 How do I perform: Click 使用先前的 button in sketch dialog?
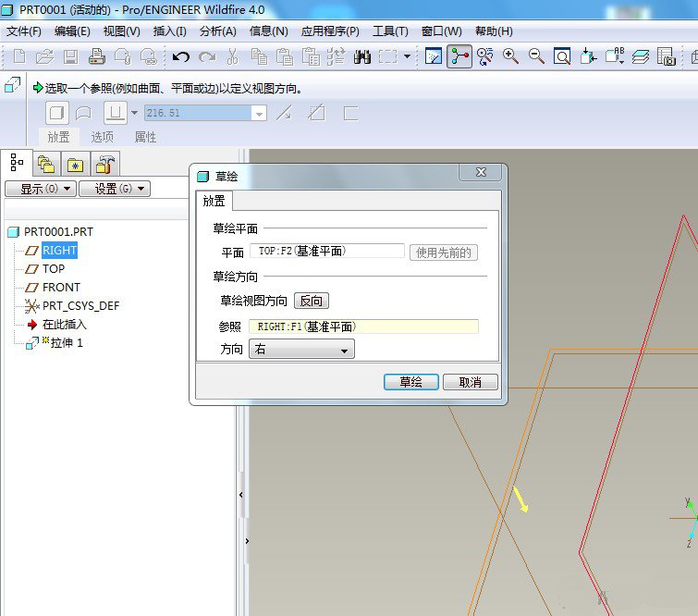coord(444,253)
